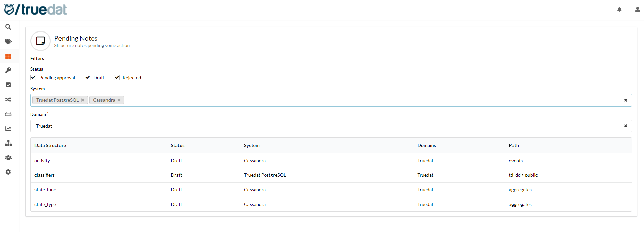Open the tags icon in sidebar
The image size is (644, 232).
click(x=8, y=42)
